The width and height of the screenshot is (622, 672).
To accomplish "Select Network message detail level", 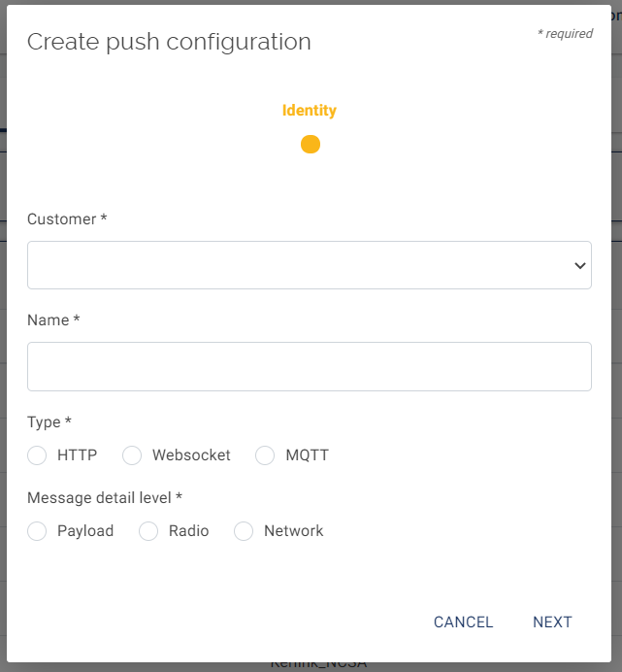I will coord(244,531).
